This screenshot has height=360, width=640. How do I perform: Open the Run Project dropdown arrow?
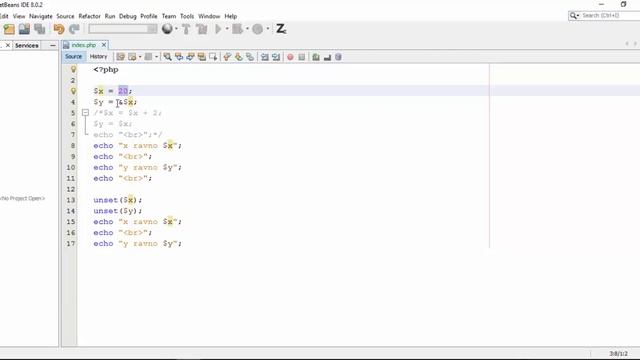[227, 29]
